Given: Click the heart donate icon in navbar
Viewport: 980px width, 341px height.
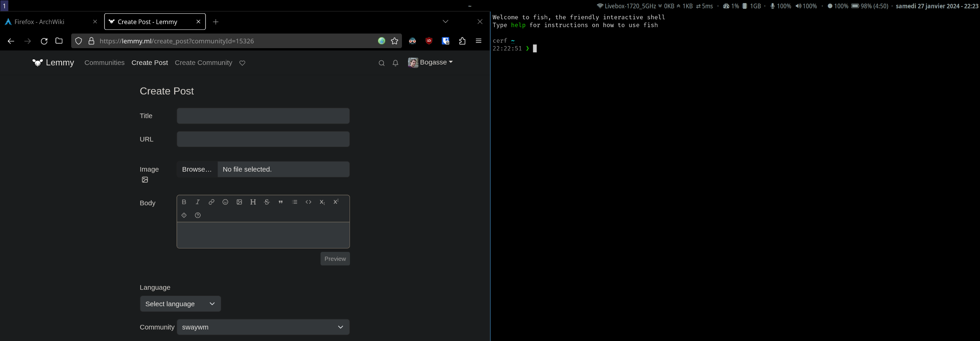Looking at the screenshot, I should [242, 63].
